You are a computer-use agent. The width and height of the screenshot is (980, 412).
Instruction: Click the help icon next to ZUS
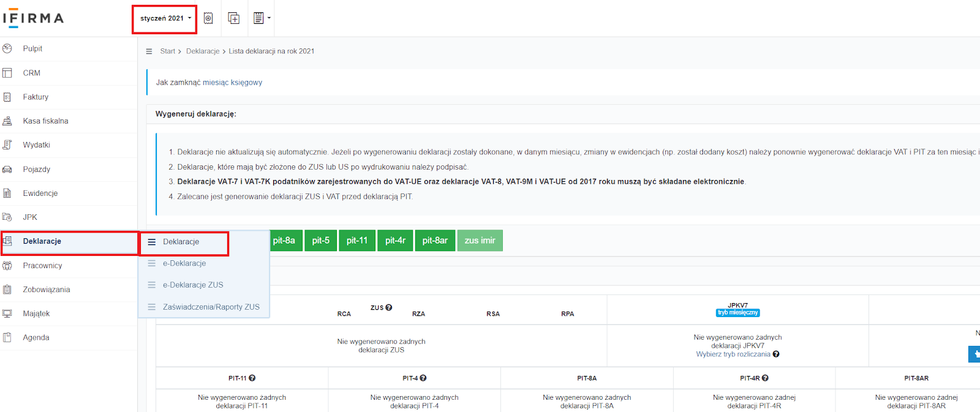389,308
